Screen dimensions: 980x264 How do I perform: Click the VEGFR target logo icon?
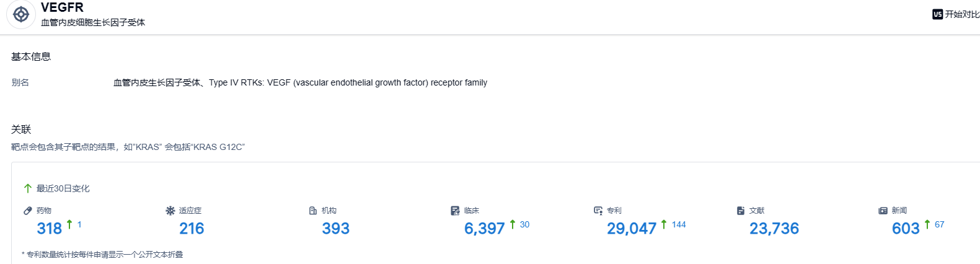coord(21,14)
